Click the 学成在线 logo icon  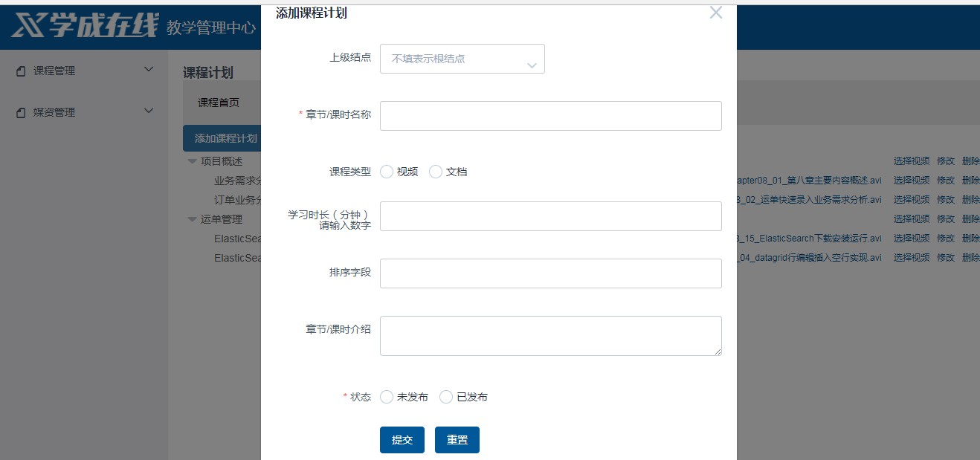tap(28, 26)
